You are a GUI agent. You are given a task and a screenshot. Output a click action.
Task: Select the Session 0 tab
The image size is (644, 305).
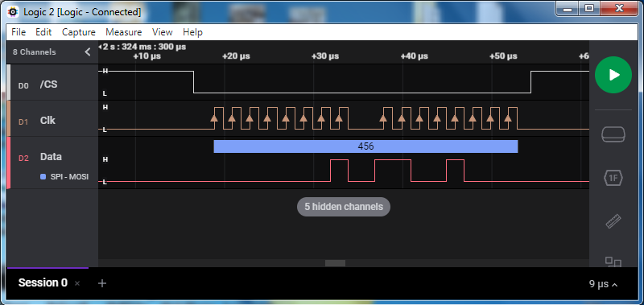click(43, 282)
